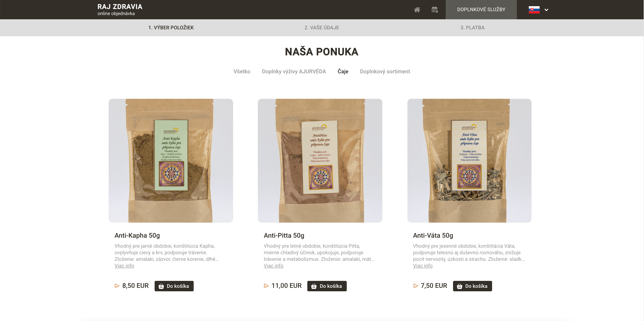Open Doplnkové služby menu
This screenshot has height=321, width=644.
click(481, 9)
